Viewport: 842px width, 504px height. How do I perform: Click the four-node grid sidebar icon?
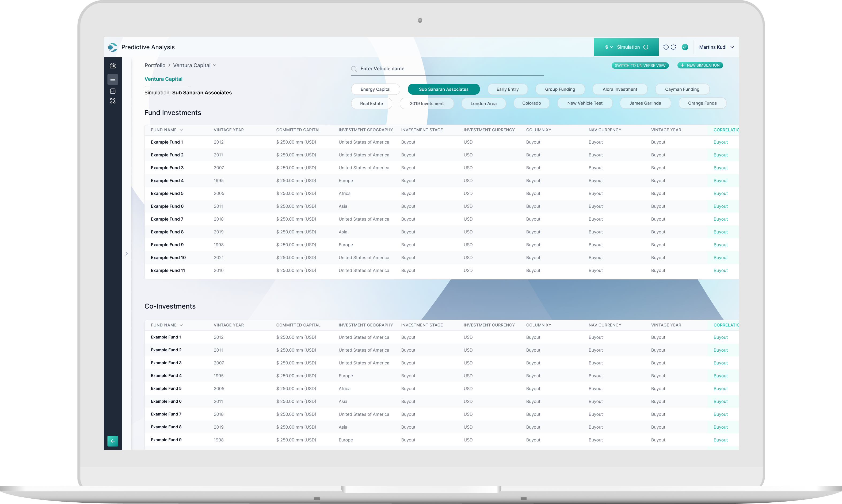tap(113, 101)
